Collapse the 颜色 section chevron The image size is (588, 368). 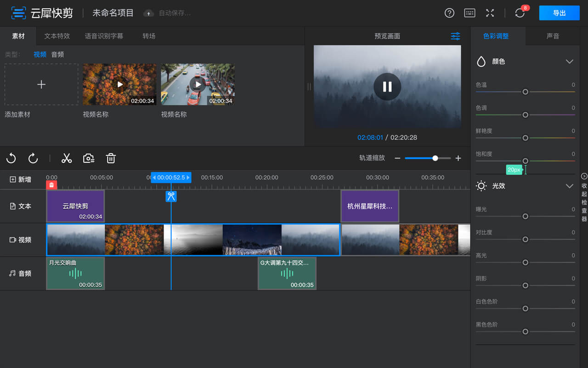click(x=570, y=62)
